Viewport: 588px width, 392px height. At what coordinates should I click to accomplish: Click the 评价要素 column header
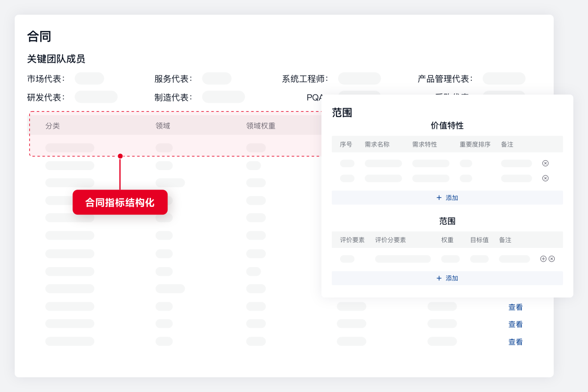(352, 240)
